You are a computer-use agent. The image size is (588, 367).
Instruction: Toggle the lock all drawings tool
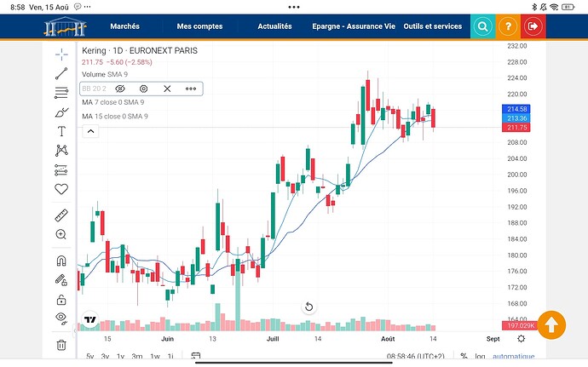[x=61, y=299]
